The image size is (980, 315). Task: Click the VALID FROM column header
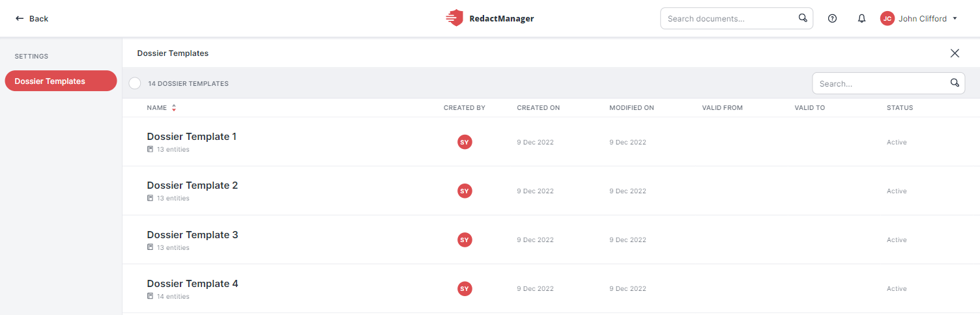coord(722,108)
